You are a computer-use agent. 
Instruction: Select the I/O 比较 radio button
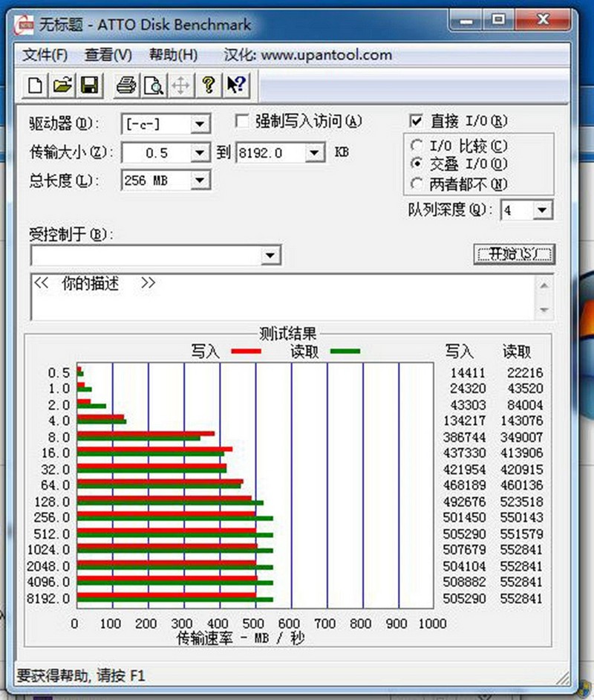click(417, 146)
